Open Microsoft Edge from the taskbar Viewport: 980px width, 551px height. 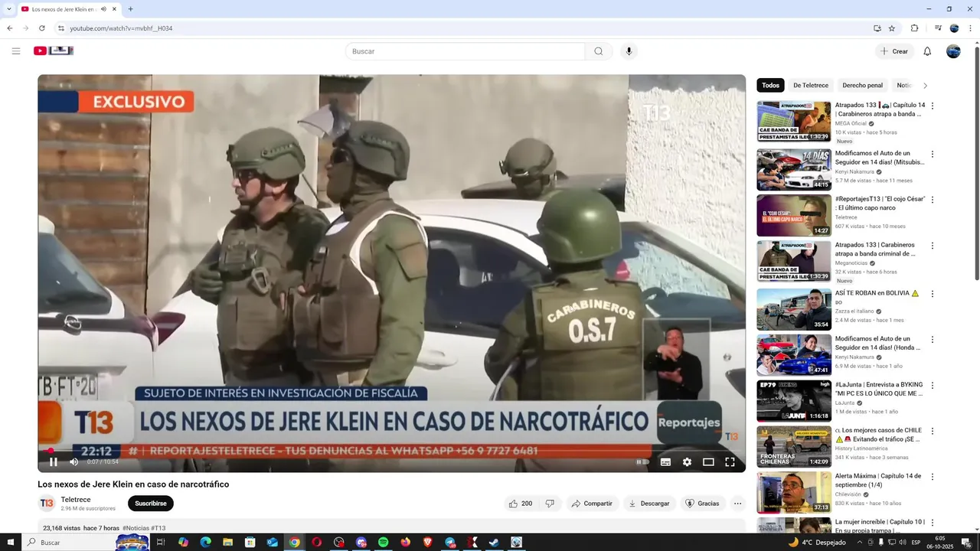(205, 542)
